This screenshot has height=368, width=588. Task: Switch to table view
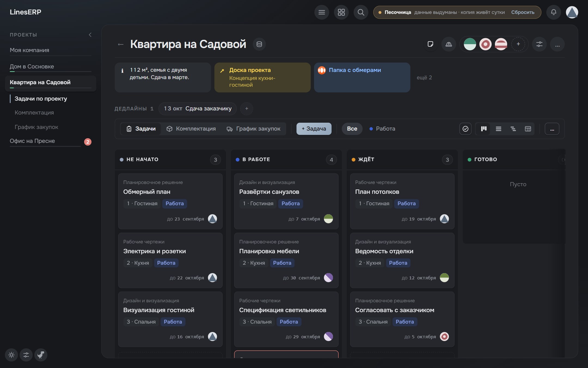click(x=528, y=129)
